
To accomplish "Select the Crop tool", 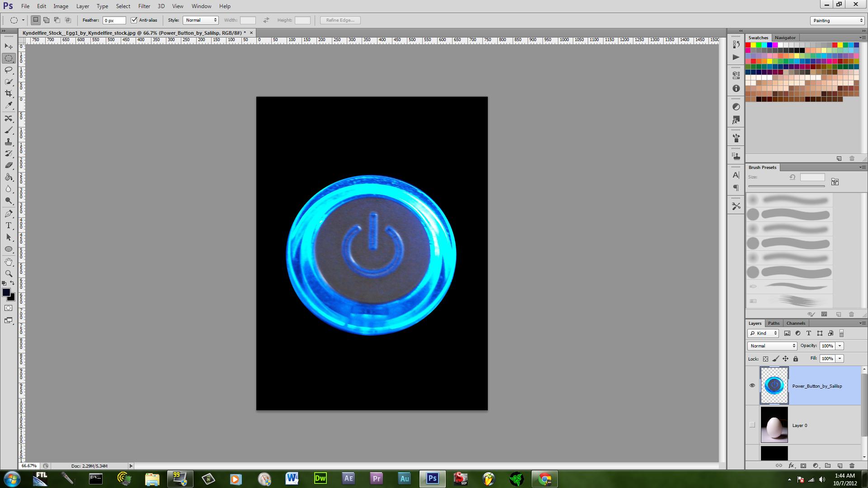I will (9, 94).
